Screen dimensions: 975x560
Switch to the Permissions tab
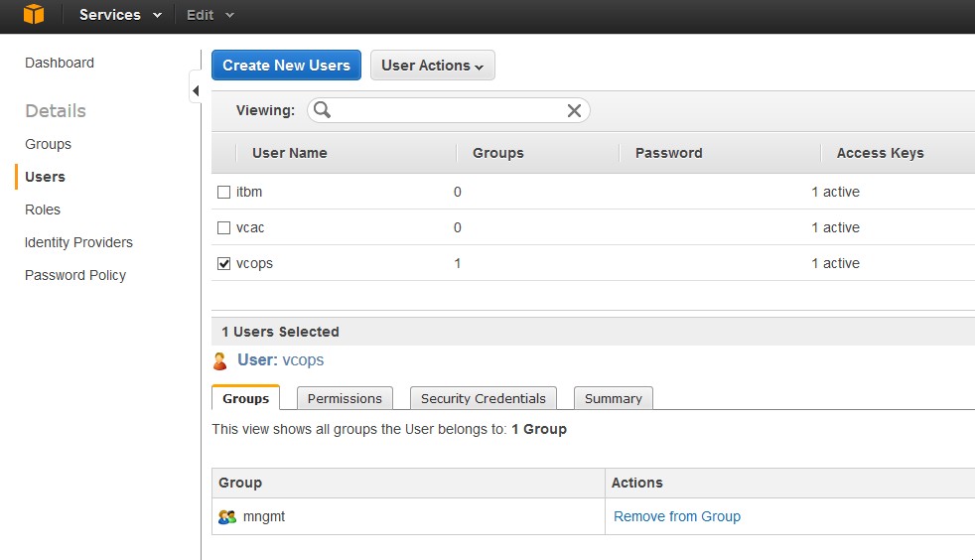pos(345,398)
